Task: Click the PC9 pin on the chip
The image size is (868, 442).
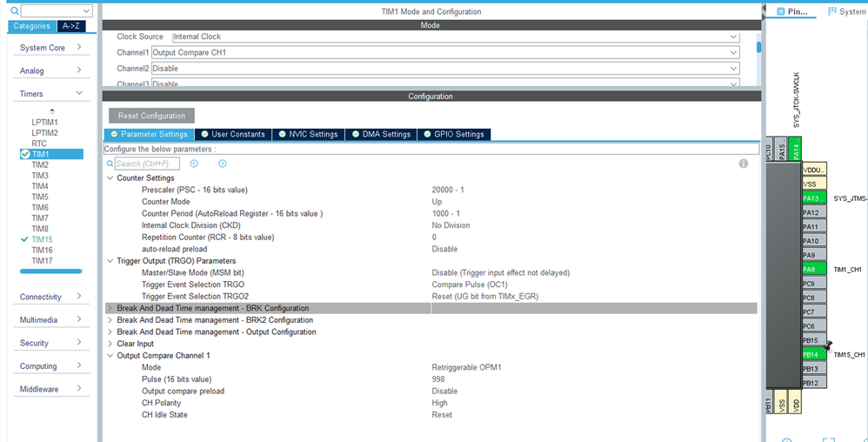Action: (814, 283)
